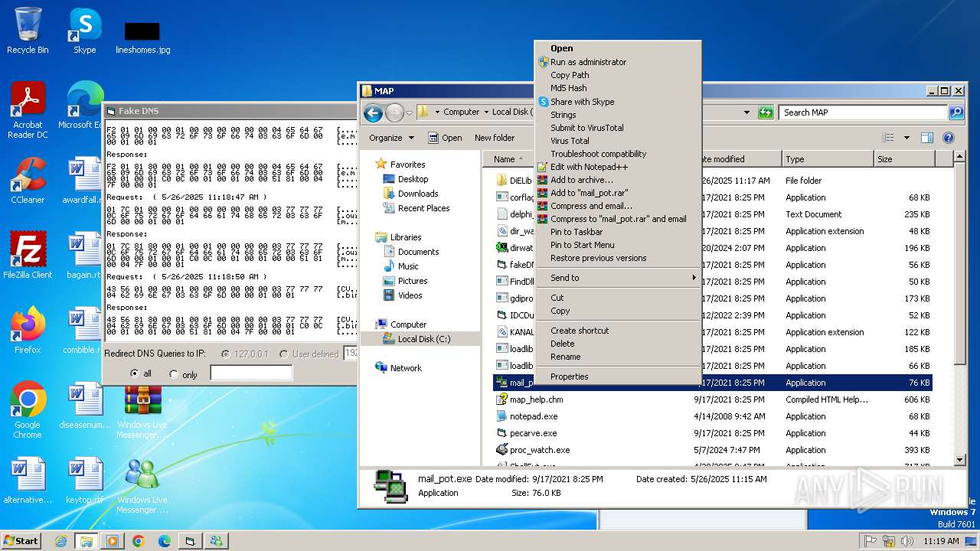Image resolution: width=980 pixels, height=551 pixels.
Task: Sort files by the Size column
Action: 904,159
